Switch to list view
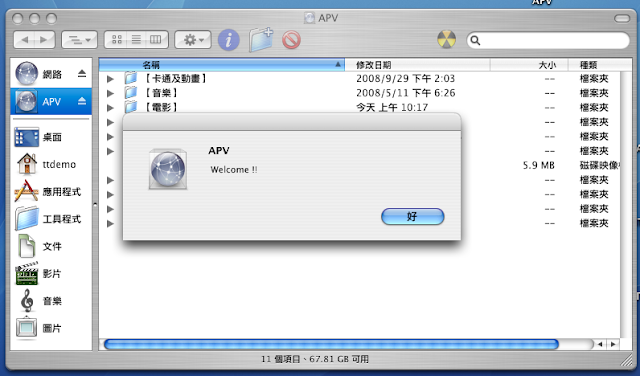Image resolution: width=640 pixels, height=376 pixels. pos(136,40)
